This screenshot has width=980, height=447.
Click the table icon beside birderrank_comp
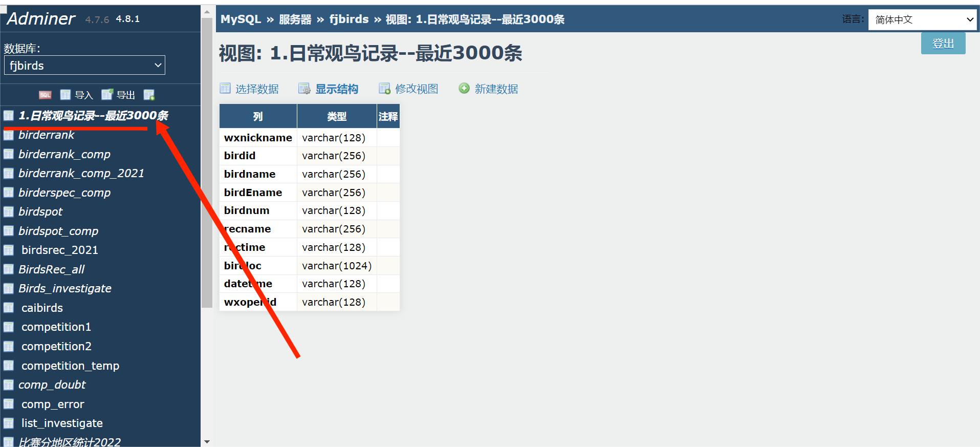pos(9,154)
